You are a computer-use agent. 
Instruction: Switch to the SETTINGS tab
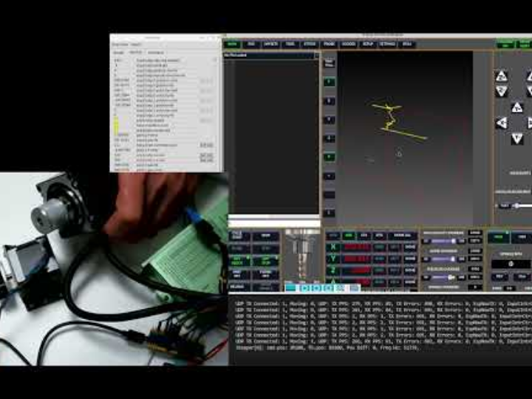pos(387,44)
